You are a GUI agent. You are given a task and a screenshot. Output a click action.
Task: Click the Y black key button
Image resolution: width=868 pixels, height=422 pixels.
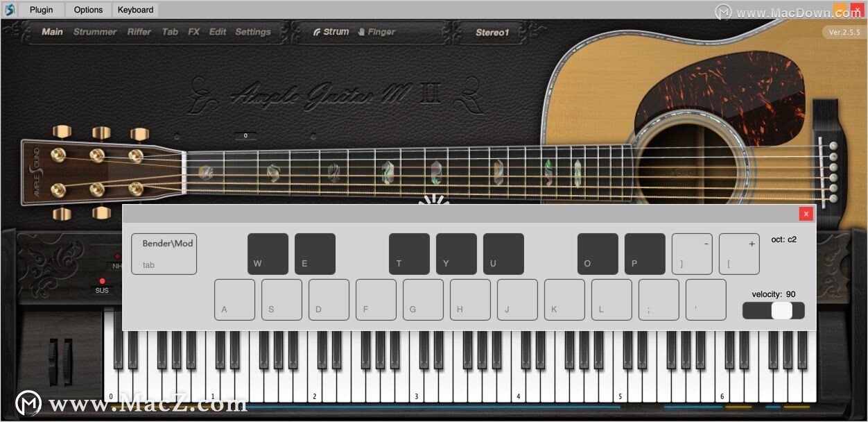coord(456,254)
